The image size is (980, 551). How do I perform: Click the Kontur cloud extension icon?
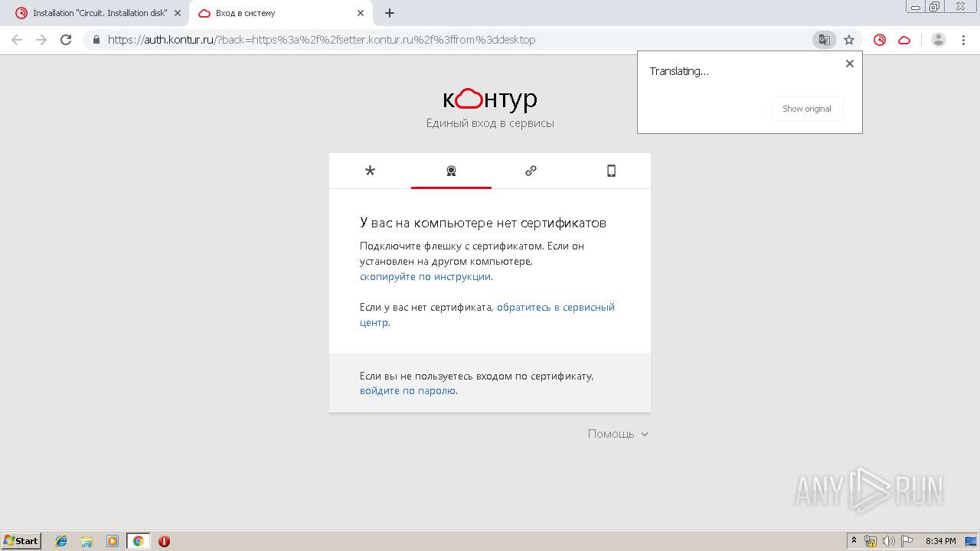(x=904, y=40)
